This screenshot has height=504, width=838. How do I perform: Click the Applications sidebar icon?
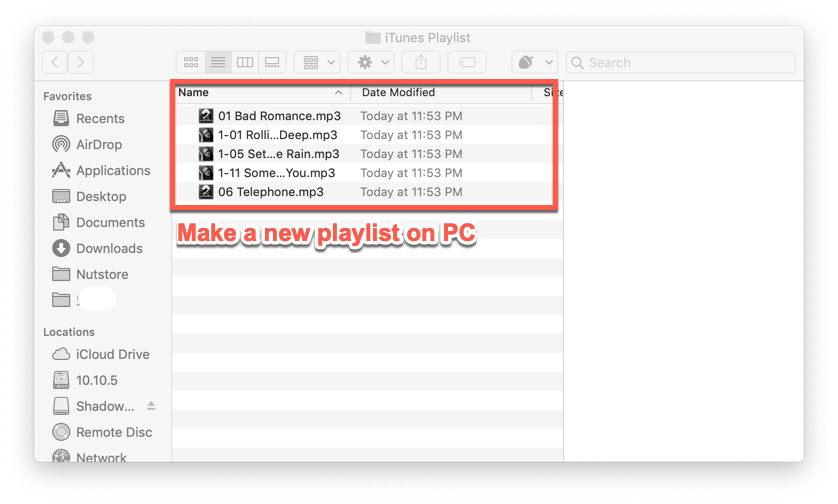pos(61,170)
